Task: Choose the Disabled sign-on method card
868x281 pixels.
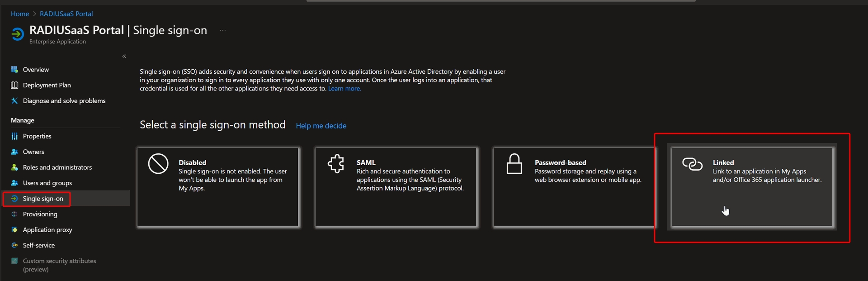Action: pyautogui.click(x=218, y=186)
